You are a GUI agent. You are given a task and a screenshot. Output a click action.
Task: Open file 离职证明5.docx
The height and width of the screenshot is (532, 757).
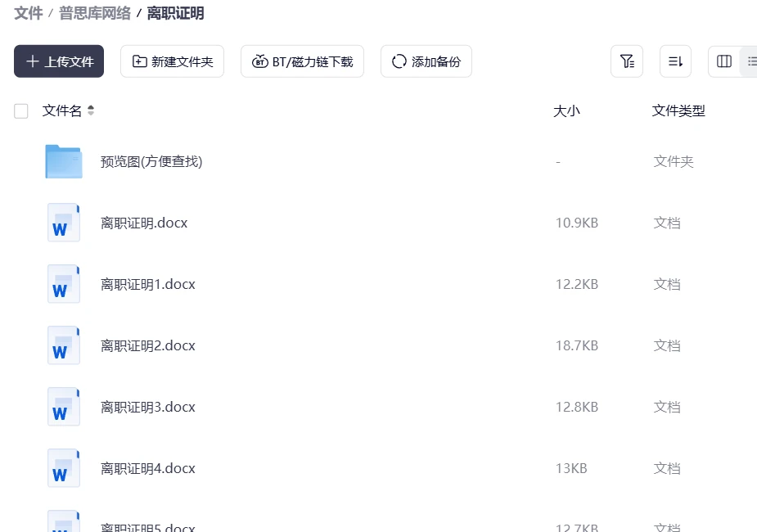coord(148,527)
